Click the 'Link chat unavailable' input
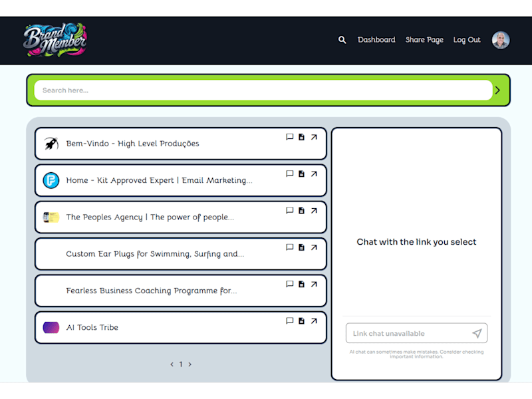Viewport: 532px width, 399px height. point(417,333)
